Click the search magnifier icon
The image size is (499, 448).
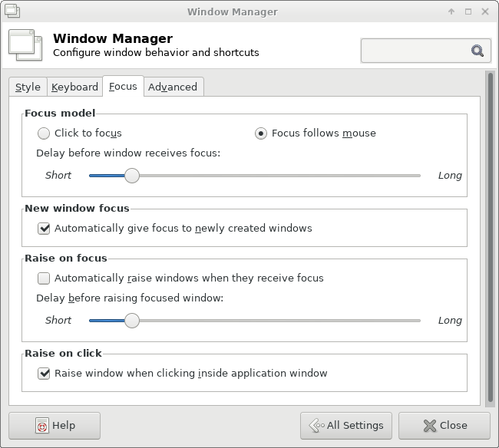(x=477, y=51)
